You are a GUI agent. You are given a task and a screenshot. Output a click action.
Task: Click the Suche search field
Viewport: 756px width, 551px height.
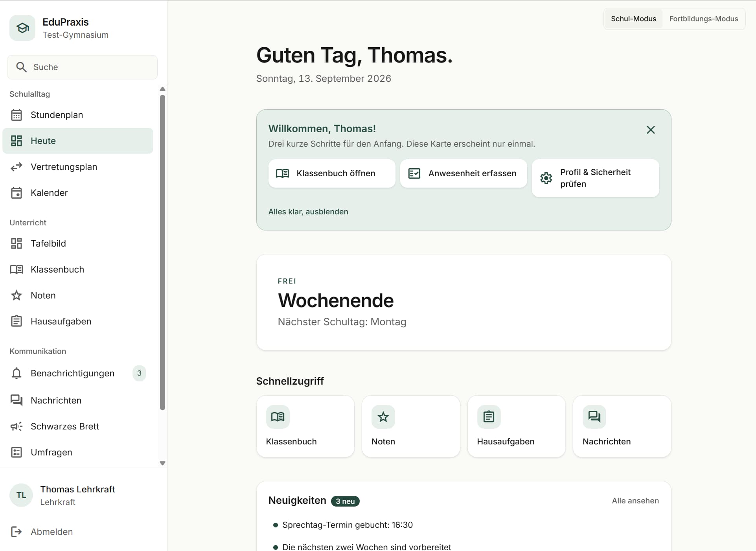tap(83, 67)
